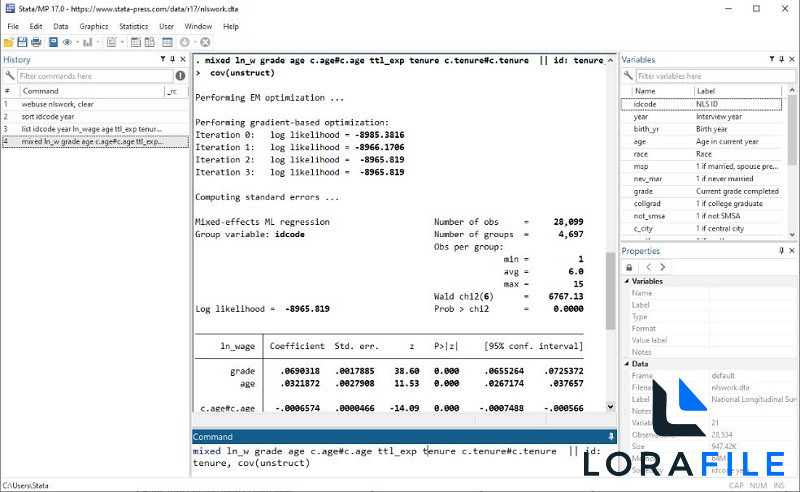
Task: Sort Variables list by Name column header
Action: [x=663, y=91]
